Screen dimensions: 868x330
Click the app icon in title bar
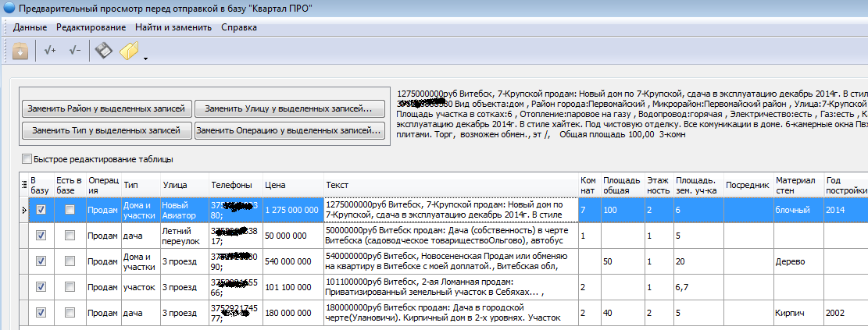pos(9,9)
